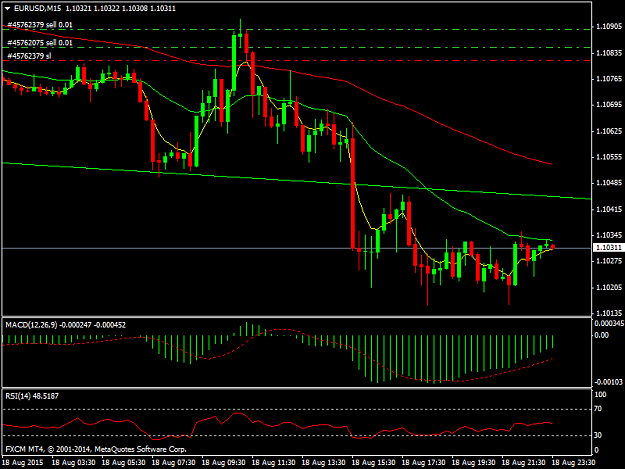The width and height of the screenshot is (625, 469).
Task: Click the 18 Aug 13:30 time axis label
Action: (x=324, y=462)
